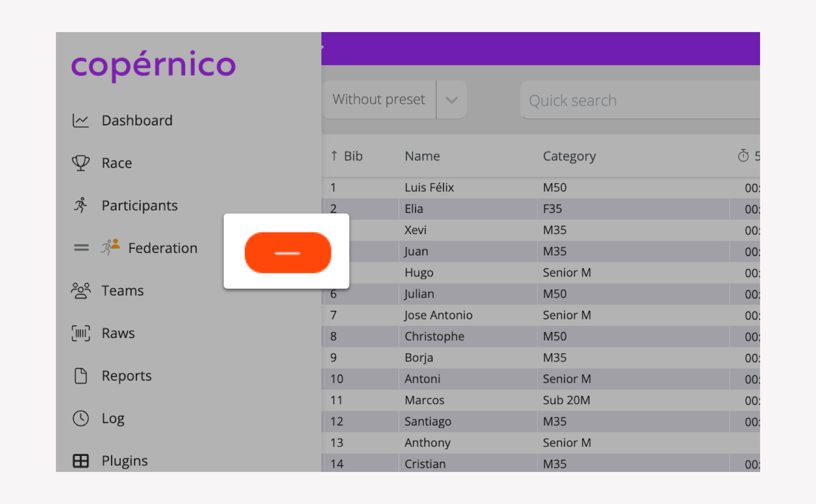816x504 pixels.
Task: Click the Participants runner icon
Action: (x=81, y=205)
